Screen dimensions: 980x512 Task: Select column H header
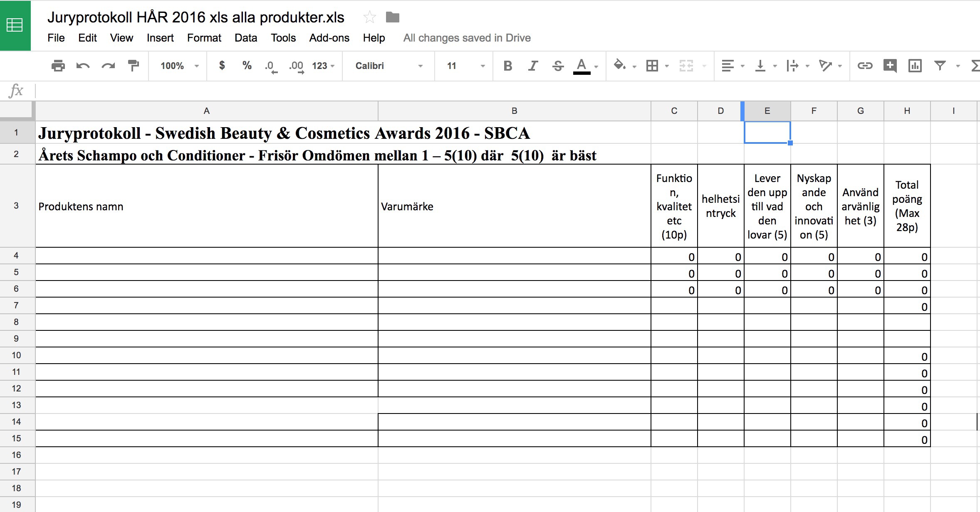907,111
